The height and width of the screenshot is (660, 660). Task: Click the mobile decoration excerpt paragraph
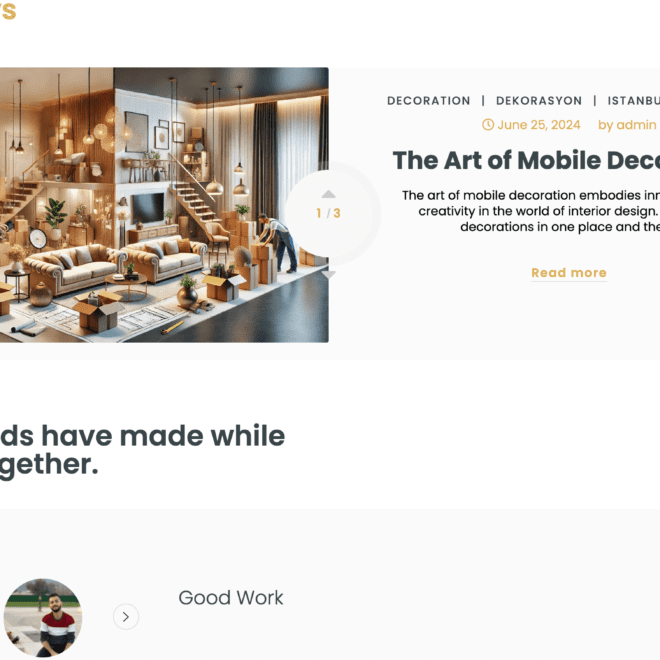tap(530, 211)
